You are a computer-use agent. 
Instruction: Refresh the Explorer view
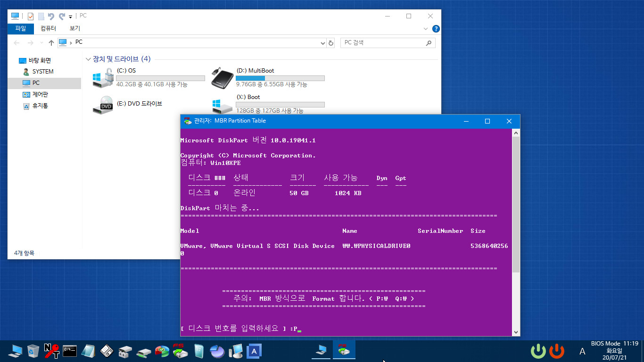pos(331,43)
